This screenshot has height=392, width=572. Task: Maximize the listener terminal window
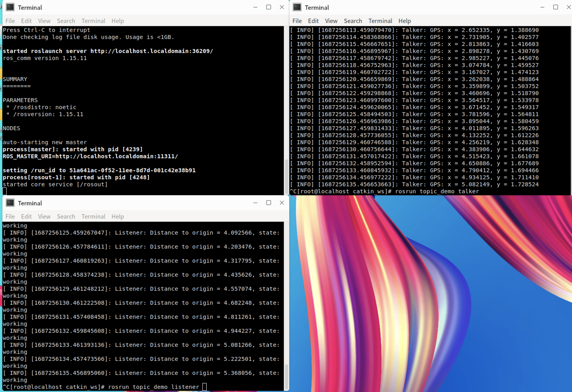[268, 203]
